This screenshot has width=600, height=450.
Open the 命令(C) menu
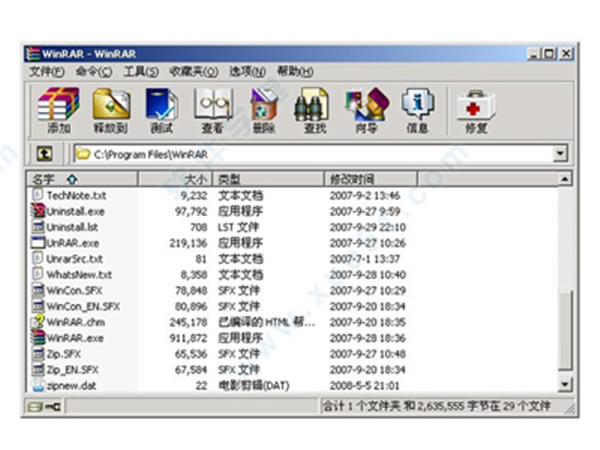point(94,72)
